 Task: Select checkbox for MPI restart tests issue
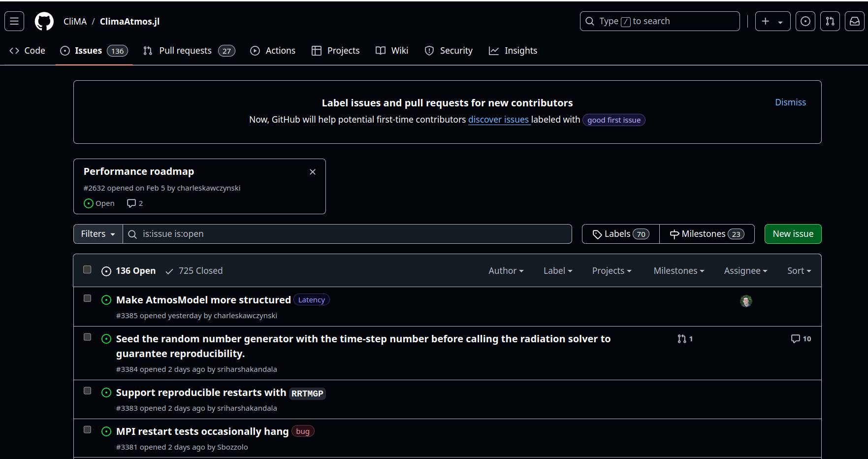pos(87,429)
